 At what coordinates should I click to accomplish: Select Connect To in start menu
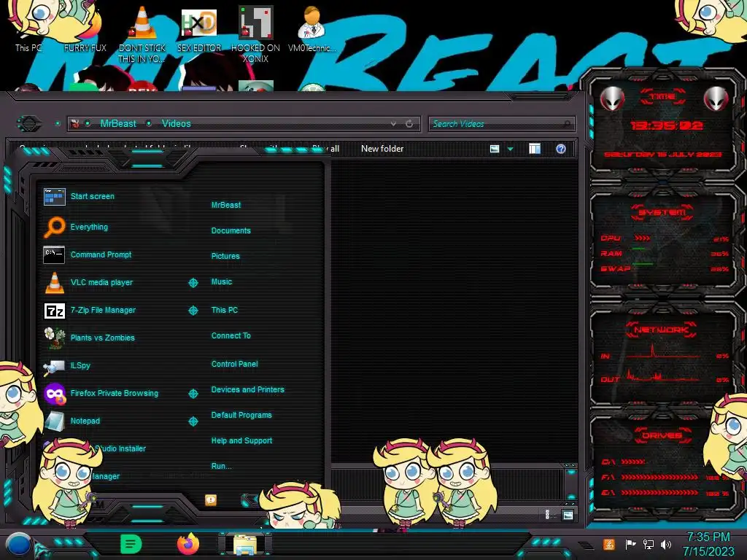[231, 335]
